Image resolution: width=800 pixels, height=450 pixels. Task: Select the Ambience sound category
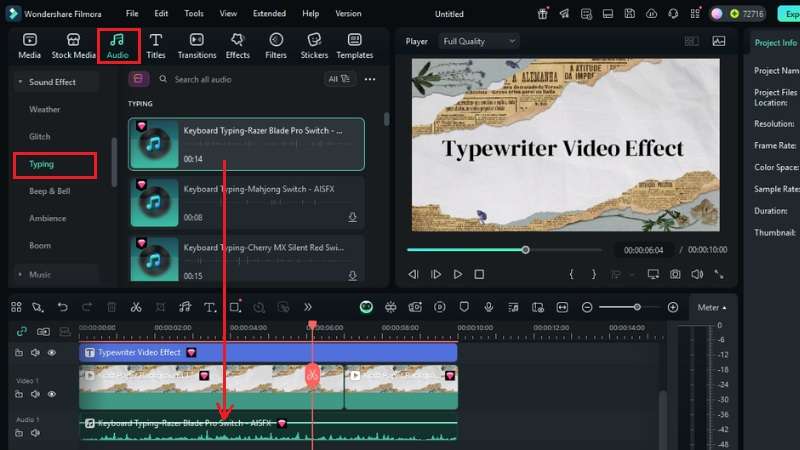[x=47, y=218]
